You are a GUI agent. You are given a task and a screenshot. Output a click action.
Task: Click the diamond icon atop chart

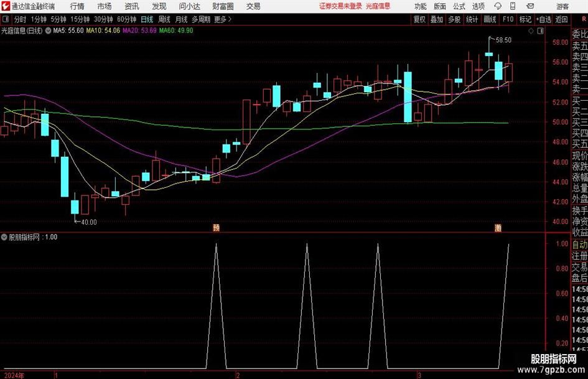(x=531, y=31)
